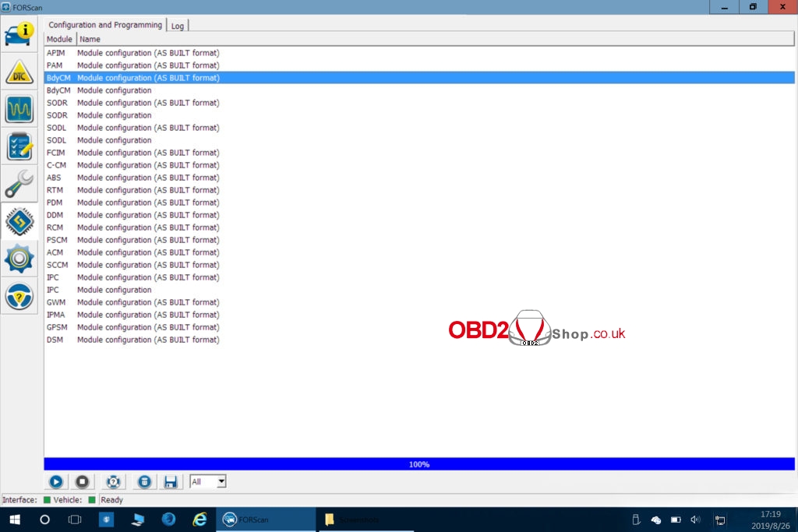Select the DSM module configuration row
Image resolution: width=798 pixels, height=532 pixels.
coord(148,340)
